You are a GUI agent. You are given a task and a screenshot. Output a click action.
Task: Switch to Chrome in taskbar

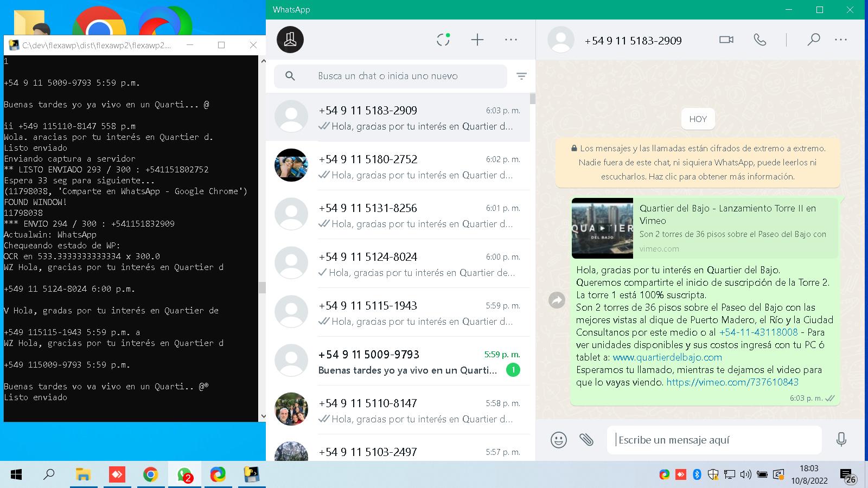click(150, 475)
